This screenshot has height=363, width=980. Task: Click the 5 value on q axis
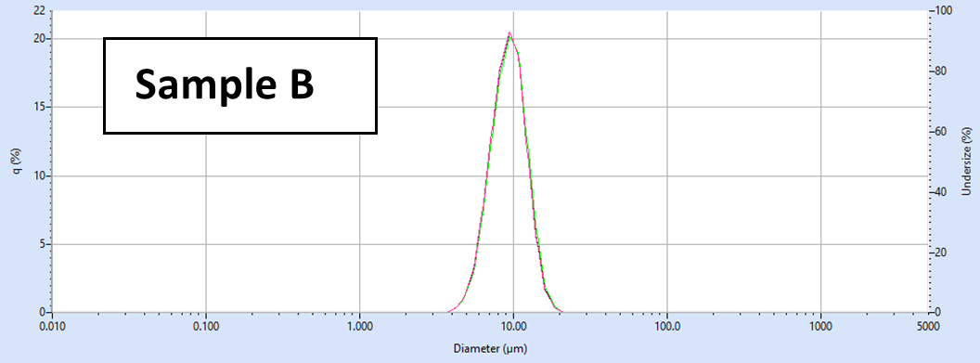pos(42,243)
